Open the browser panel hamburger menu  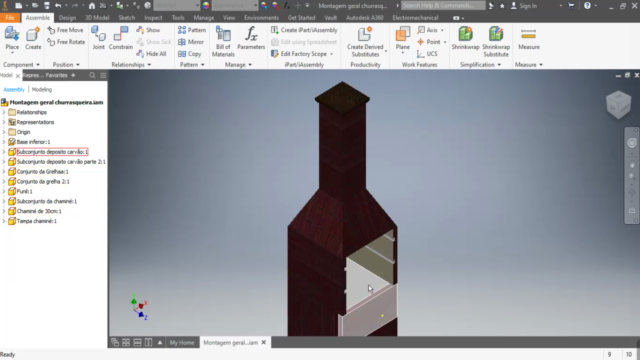coord(103,75)
